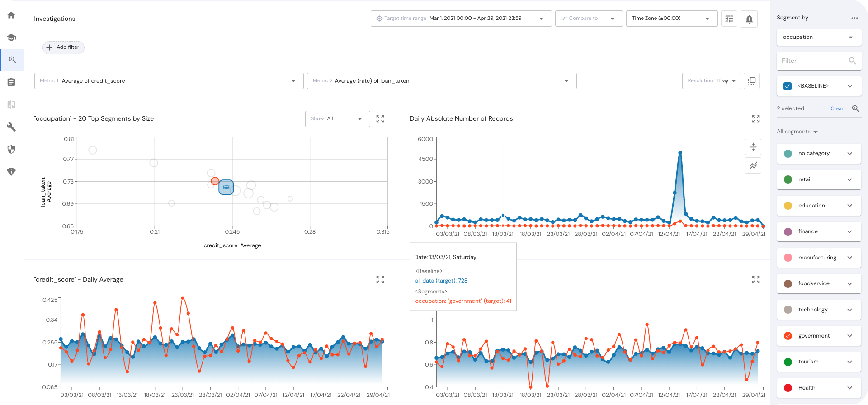Click the Investigations page title
The image size is (868, 405).
[55, 19]
